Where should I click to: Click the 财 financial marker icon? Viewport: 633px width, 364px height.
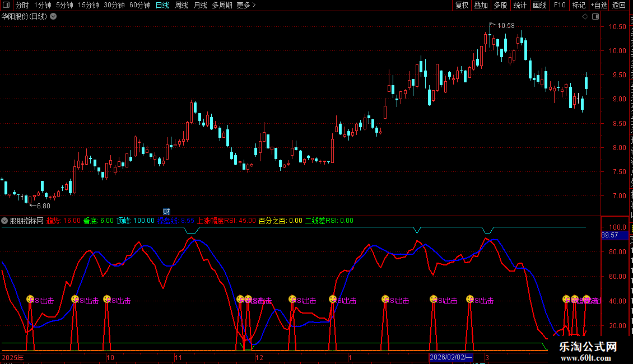(166, 212)
